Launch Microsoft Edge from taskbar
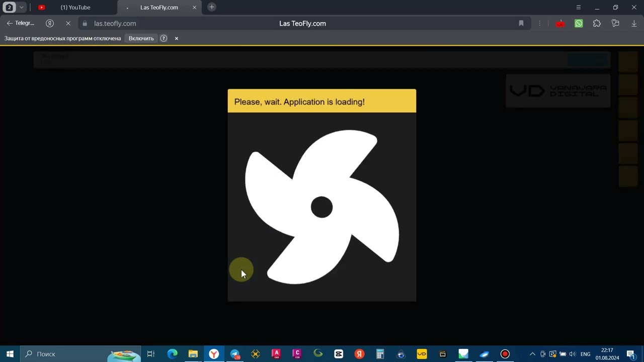Screen dimensions: 644x362 pyautogui.click(x=172, y=354)
